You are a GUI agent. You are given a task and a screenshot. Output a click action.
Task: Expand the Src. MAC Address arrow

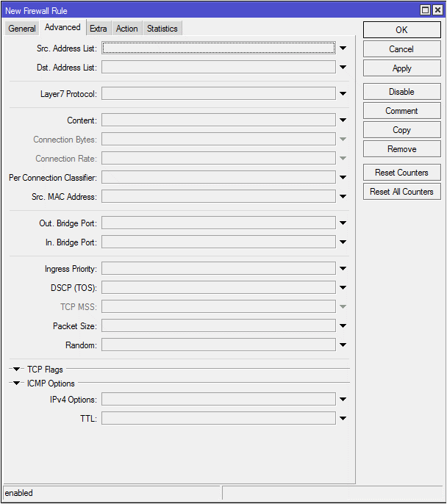(x=343, y=197)
